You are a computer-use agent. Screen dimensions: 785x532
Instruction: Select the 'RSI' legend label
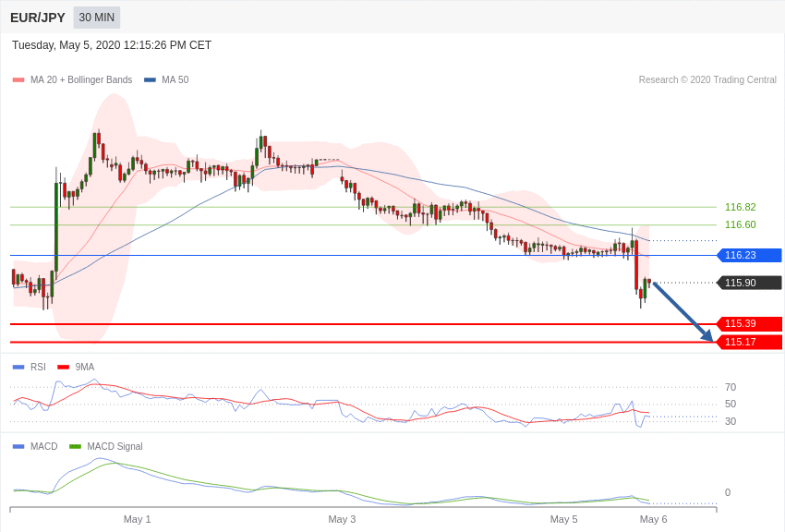tap(38, 367)
